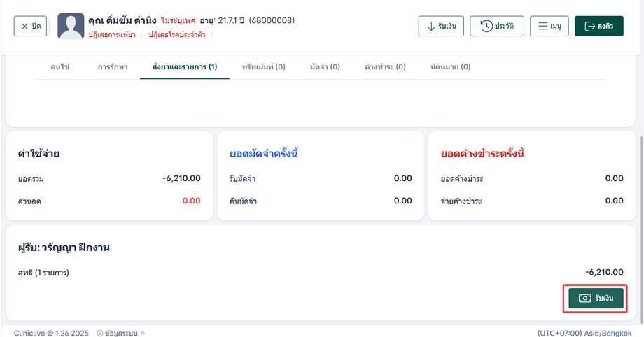Click the ปฏิเสธโรคประจำตัว label
Image resolution: width=644 pixels, height=337 pixels.
pyautogui.click(x=176, y=34)
